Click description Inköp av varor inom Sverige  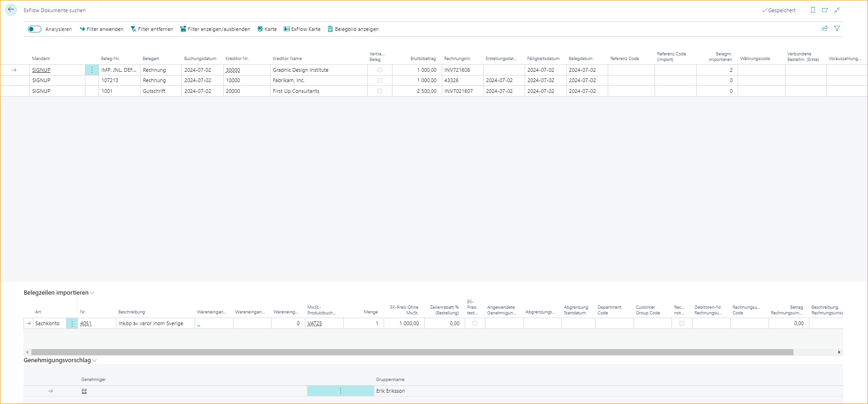pos(155,323)
